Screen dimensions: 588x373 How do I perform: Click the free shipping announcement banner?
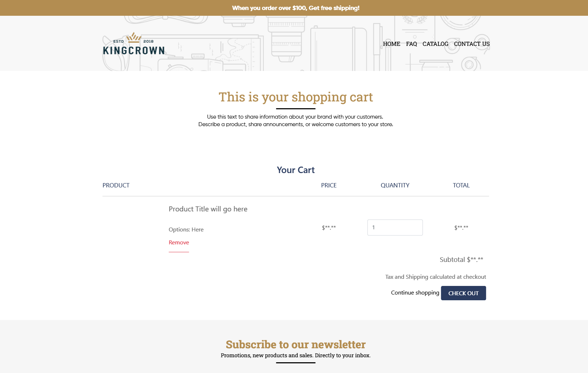[296, 8]
